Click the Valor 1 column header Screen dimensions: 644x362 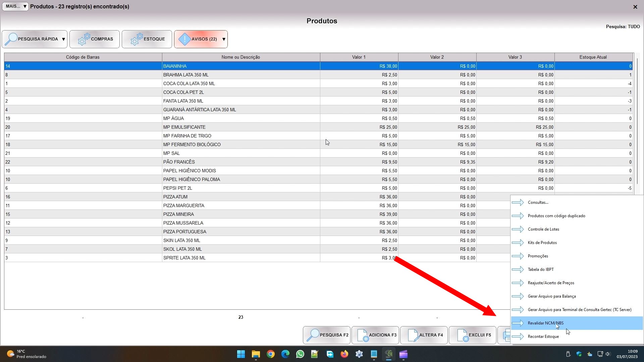click(x=359, y=57)
